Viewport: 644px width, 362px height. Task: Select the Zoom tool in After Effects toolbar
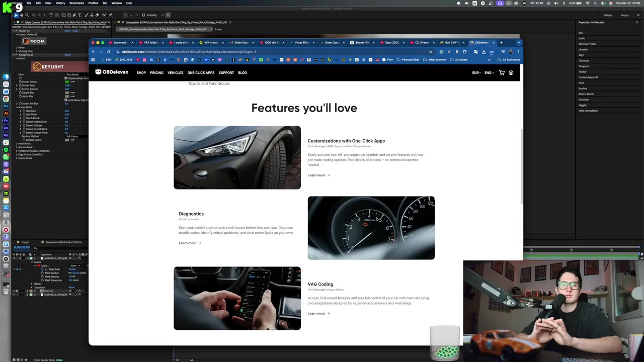click(x=27, y=15)
